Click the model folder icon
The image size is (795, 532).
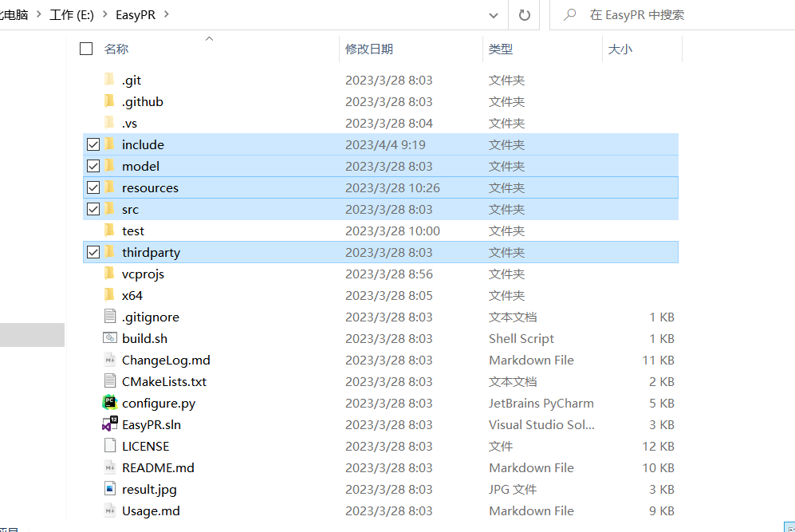tap(109, 166)
